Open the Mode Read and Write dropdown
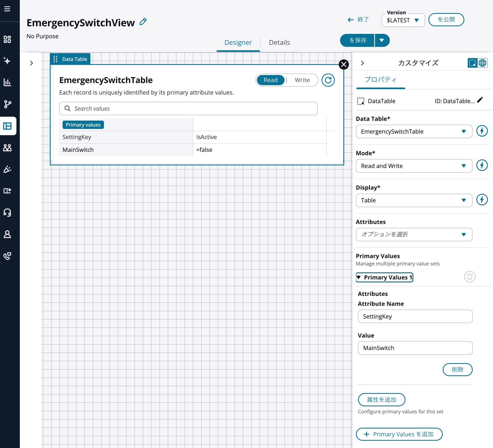Viewport: 493px width, 448px height. 414,166
